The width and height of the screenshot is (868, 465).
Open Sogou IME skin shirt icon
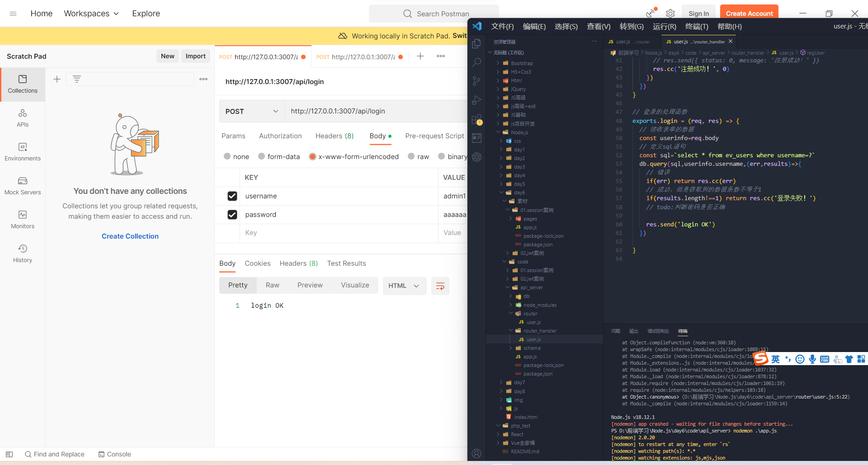[849, 359]
